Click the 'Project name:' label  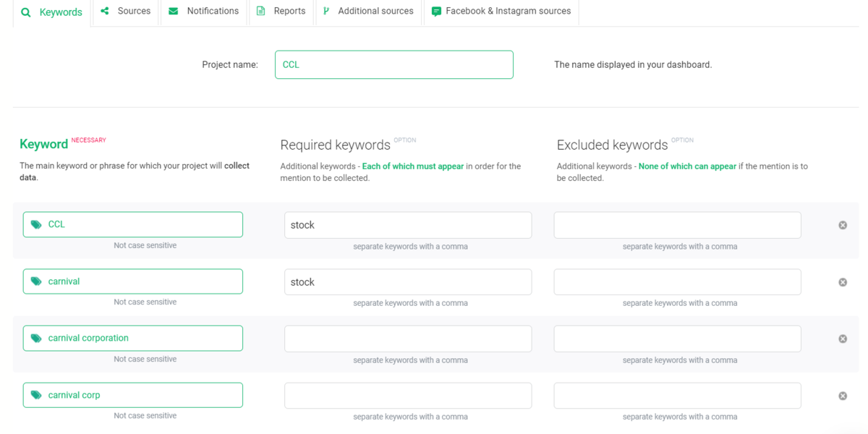click(230, 64)
